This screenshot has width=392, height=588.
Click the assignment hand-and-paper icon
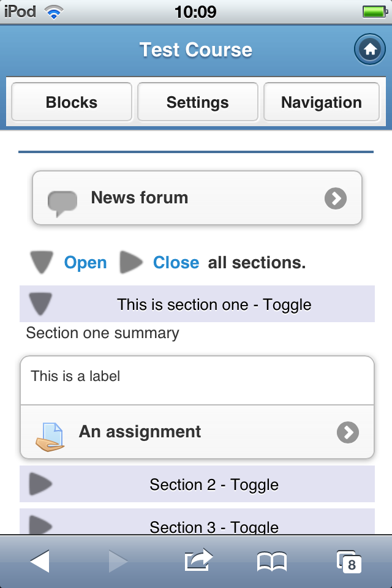(50, 437)
